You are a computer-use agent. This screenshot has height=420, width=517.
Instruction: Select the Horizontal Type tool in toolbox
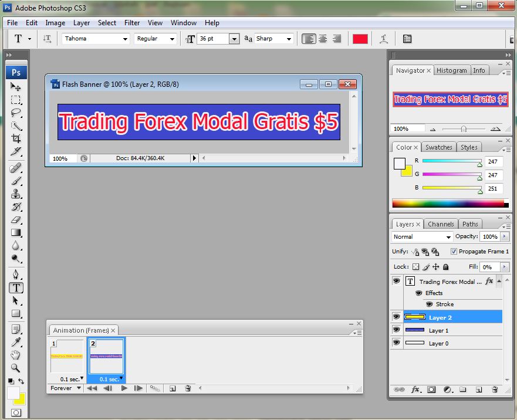pos(16,288)
